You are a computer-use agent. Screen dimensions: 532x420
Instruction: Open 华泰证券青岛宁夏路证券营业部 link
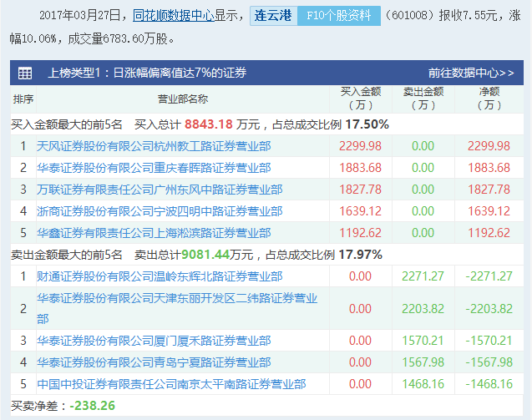[x=154, y=362]
